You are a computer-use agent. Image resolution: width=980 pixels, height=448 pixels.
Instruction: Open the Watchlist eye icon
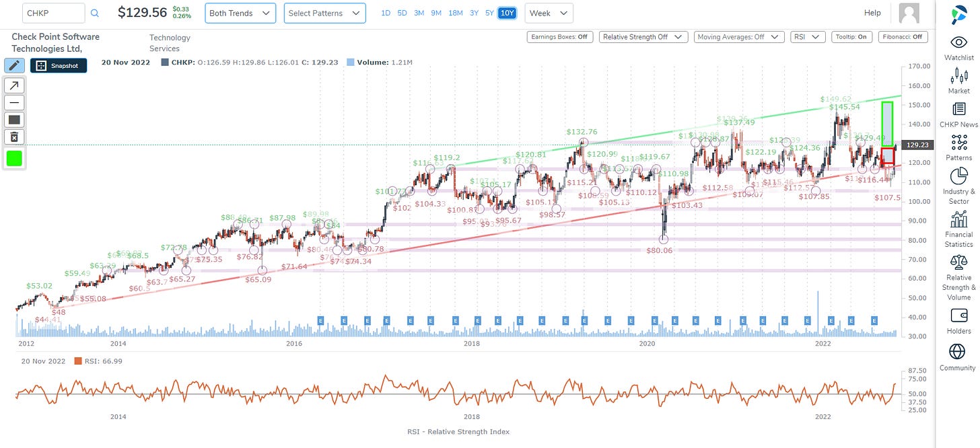pos(958,42)
